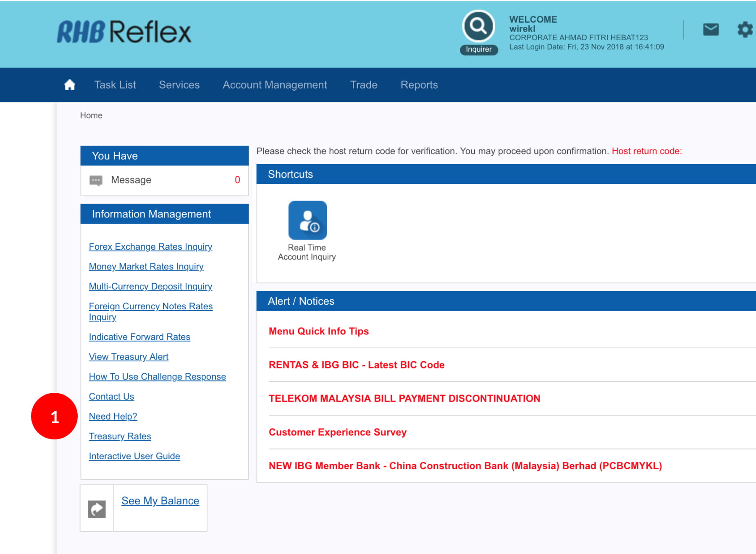Screen dimensions: 756x554
Task: Open the mail envelope icon
Action: [x=711, y=30]
